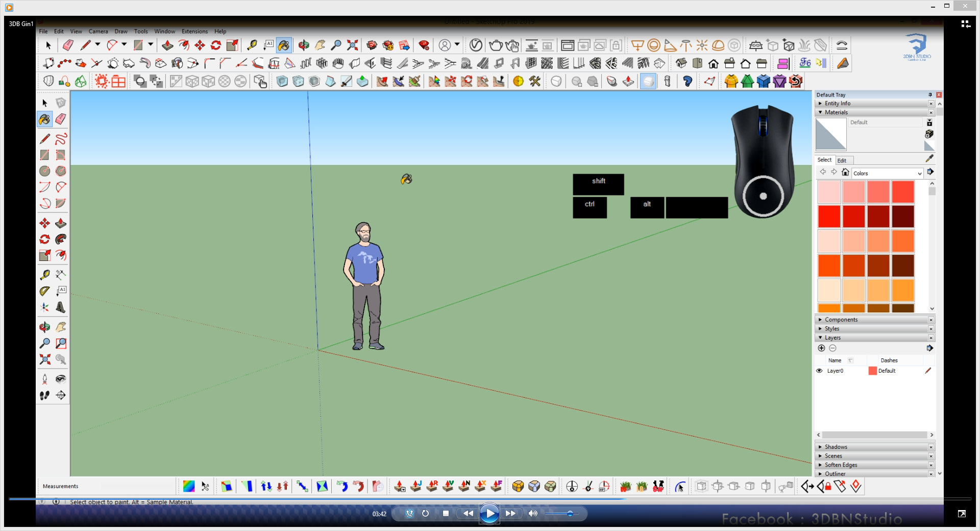Screen dimensions: 980x531
Task: Select the Circle tool in left toolbar
Action: pos(45,171)
